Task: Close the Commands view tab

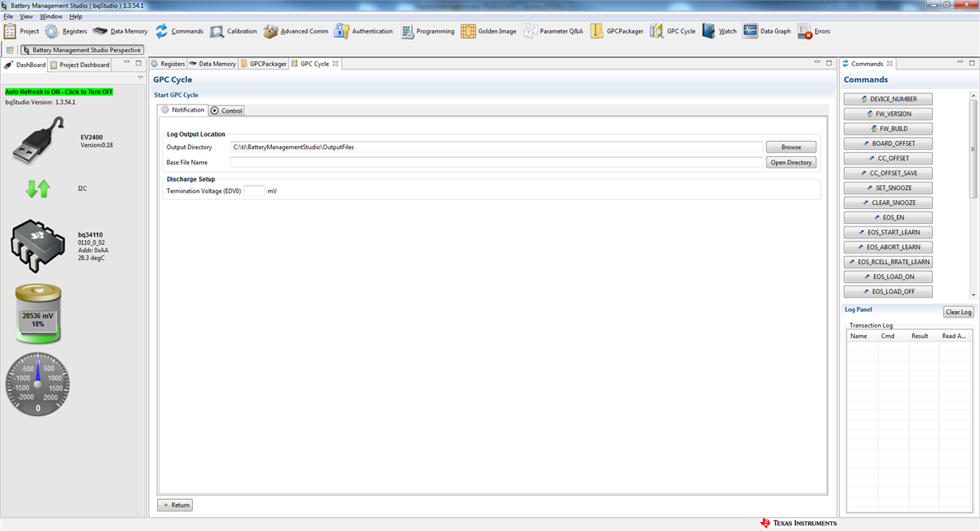Action: click(x=890, y=64)
